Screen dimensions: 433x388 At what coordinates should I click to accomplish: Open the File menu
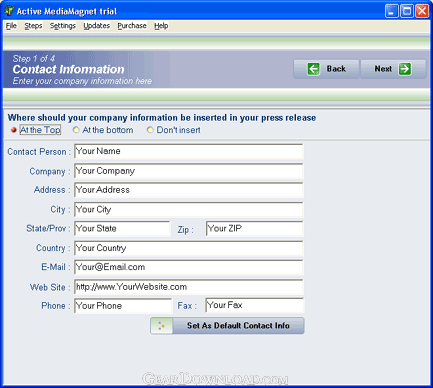(11, 26)
